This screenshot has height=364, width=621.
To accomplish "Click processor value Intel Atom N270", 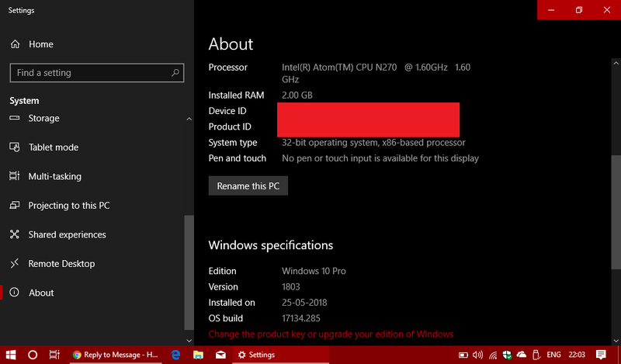I will pos(376,73).
